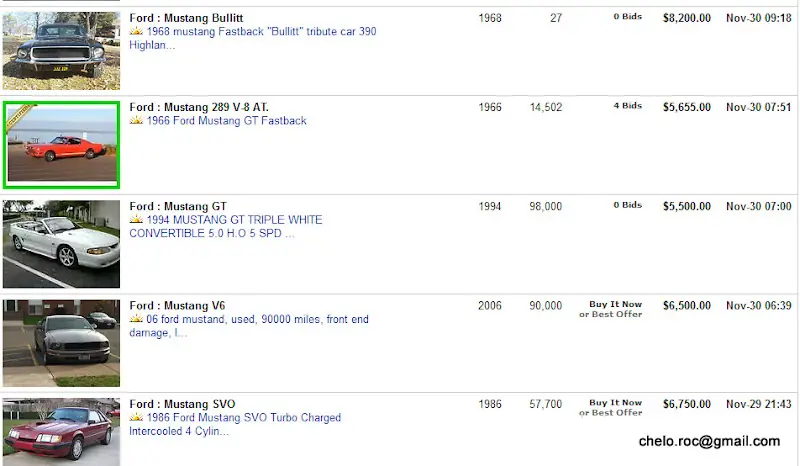Open the highlighted red 1966 Mustang thumbnail
Viewport: 800px width, 466px height.
61,145
